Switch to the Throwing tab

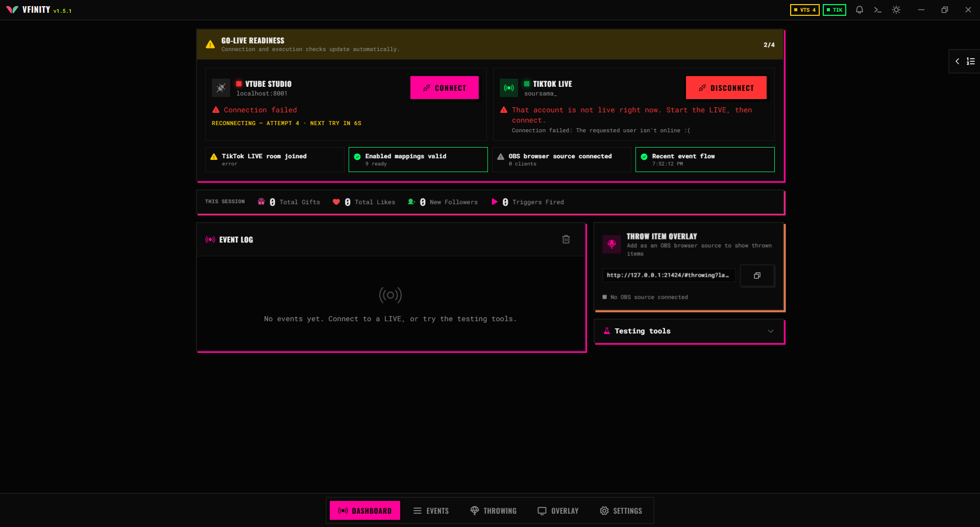[x=493, y=511]
